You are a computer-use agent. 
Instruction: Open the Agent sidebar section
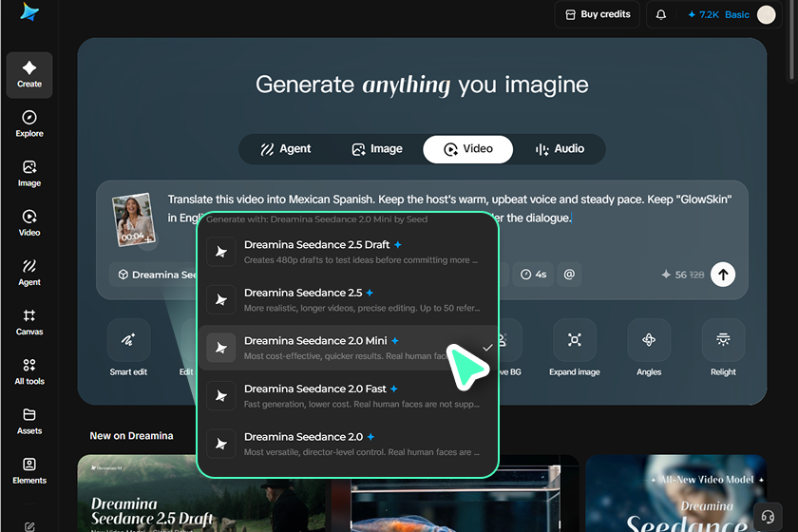coord(29,273)
